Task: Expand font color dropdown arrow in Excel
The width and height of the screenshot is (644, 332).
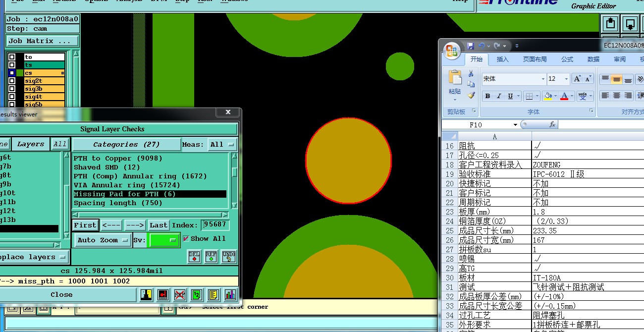Action: click(x=572, y=96)
